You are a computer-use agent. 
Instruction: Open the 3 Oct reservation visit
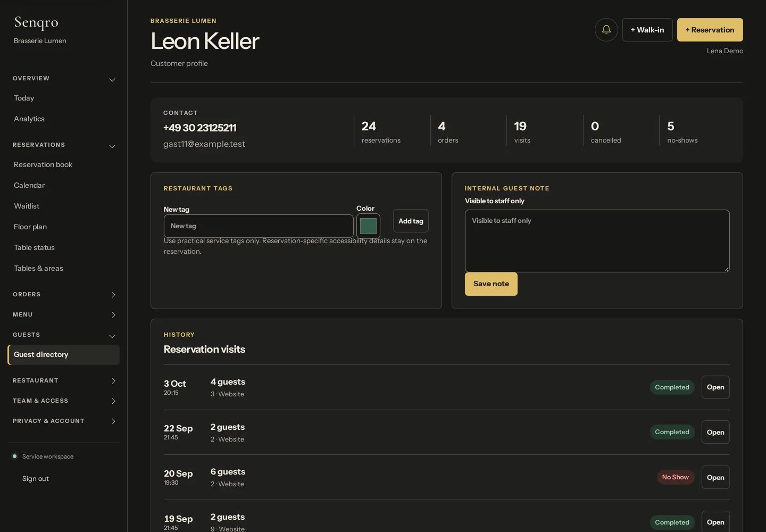pos(715,387)
